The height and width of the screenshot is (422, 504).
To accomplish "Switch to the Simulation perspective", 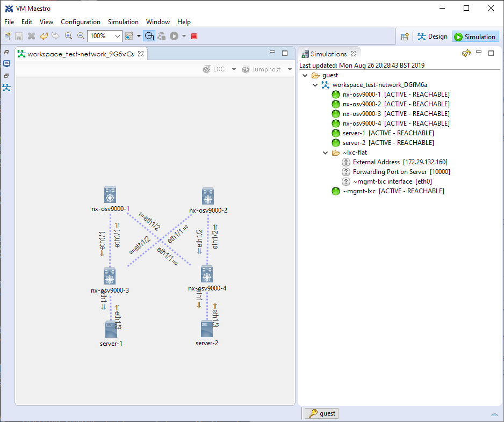I will (x=475, y=37).
